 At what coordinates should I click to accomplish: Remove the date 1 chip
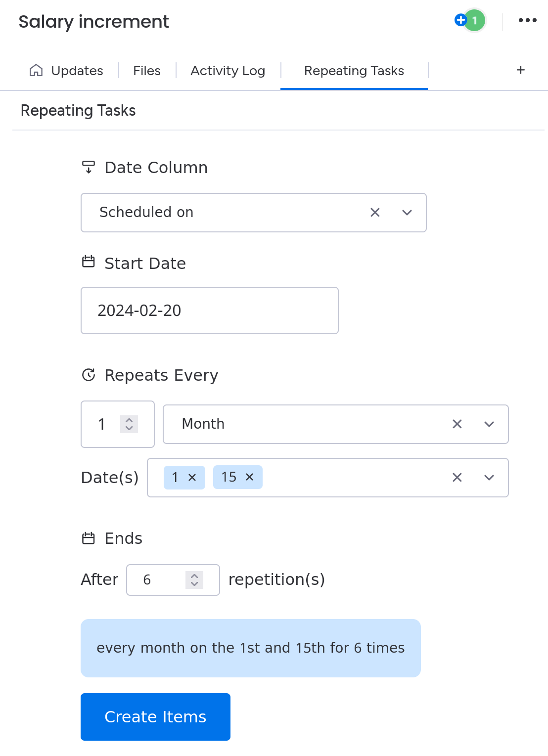pyautogui.click(x=192, y=478)
